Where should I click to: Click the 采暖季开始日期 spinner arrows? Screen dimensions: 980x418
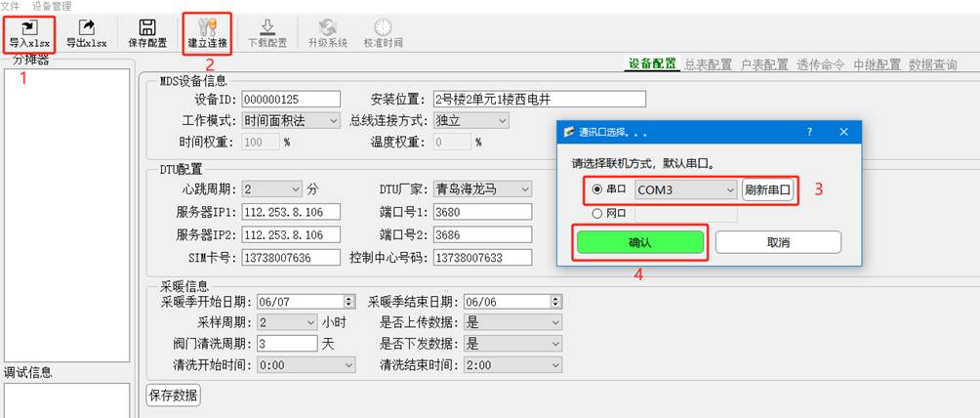click(x=349, y=302)
